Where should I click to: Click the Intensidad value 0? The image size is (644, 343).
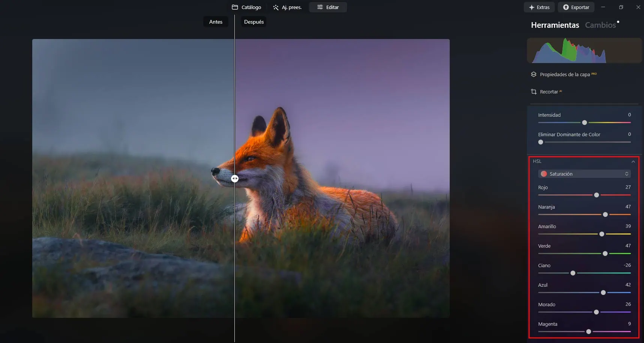[x=629, y=115]
